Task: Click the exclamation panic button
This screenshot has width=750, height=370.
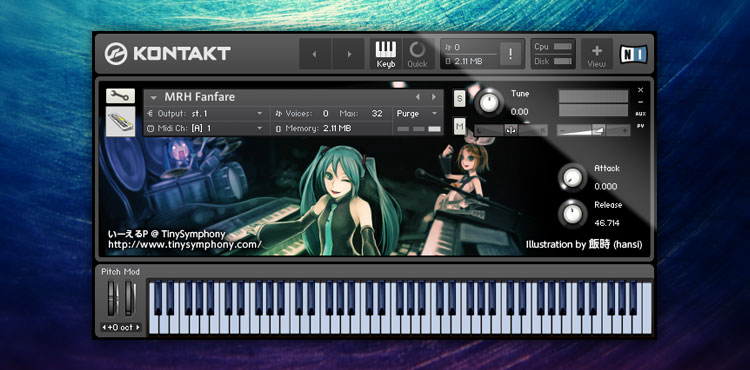Action: pyautogui.click(x=510, y=54)
